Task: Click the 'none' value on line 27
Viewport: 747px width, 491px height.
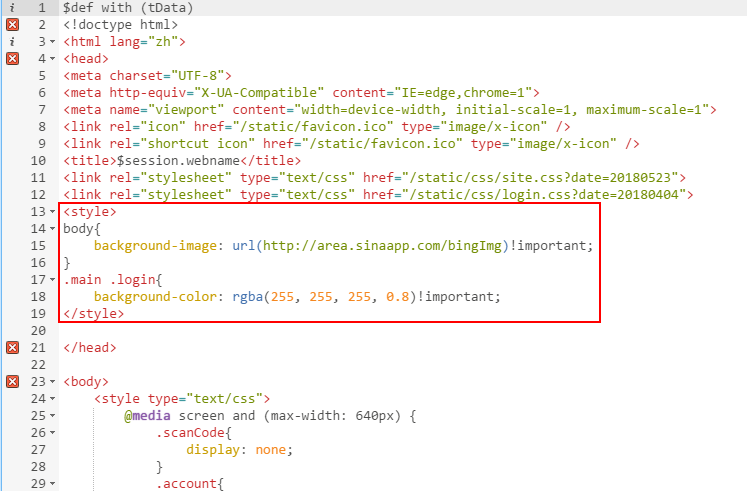Action: 271,450
